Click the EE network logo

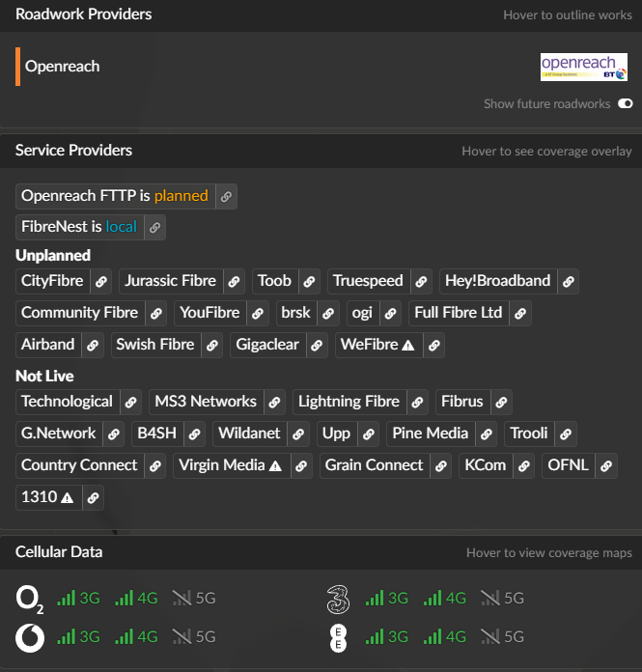(338, 637)
